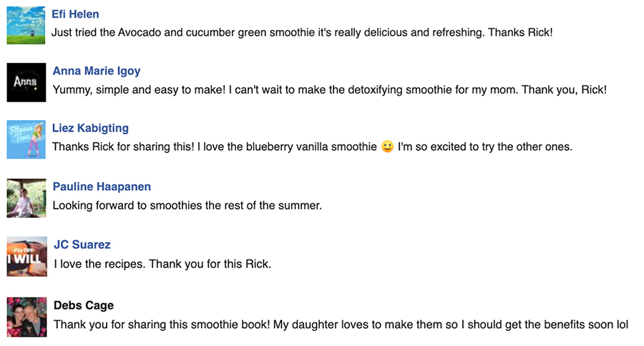Open Pauline Haapanen's profile name

[102, 187]
